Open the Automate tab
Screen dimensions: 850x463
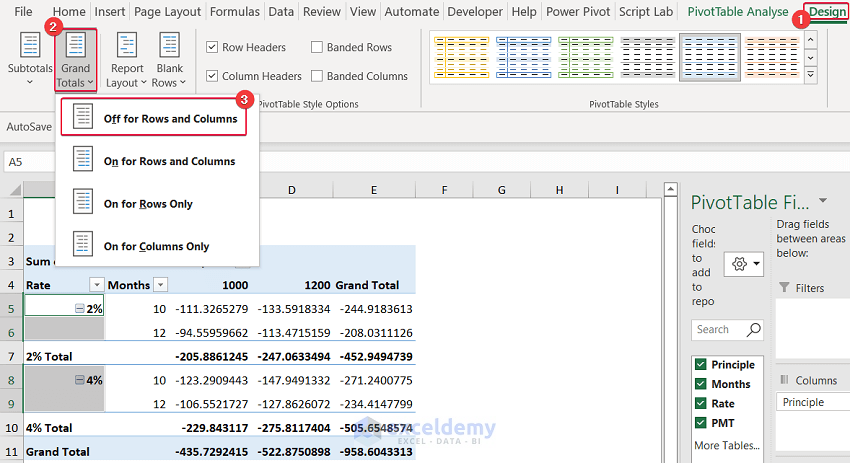[411, 11]
